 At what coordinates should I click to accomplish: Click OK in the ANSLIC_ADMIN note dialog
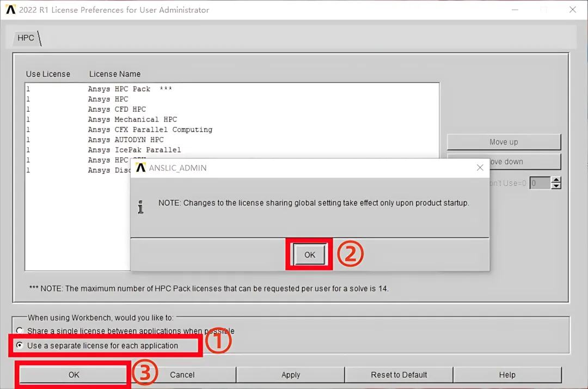tap(309, 255)
